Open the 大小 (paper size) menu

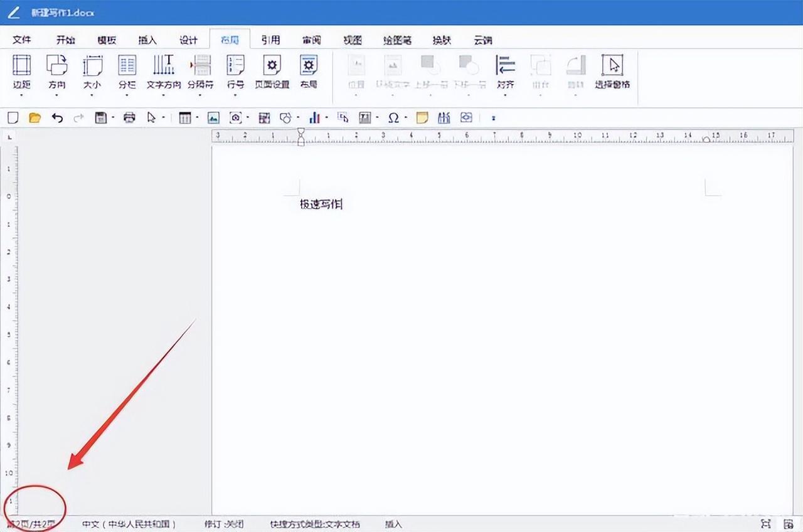tap(92, 74)
